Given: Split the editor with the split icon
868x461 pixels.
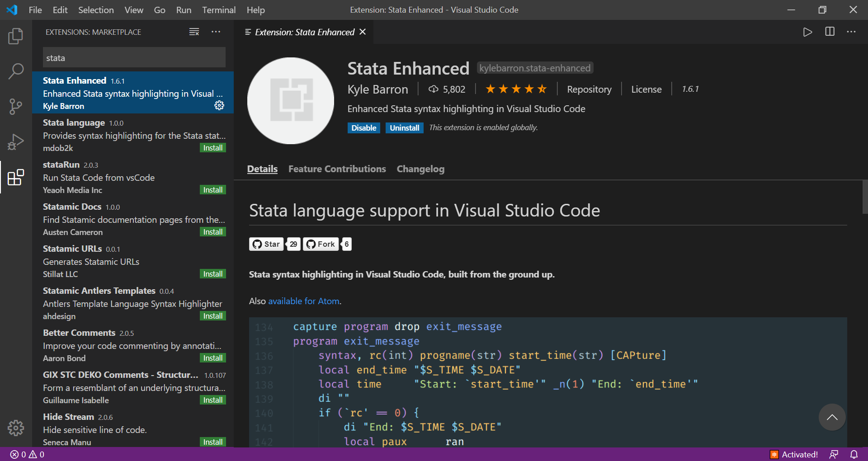Looking at the screenshot, I should point(830,32).
